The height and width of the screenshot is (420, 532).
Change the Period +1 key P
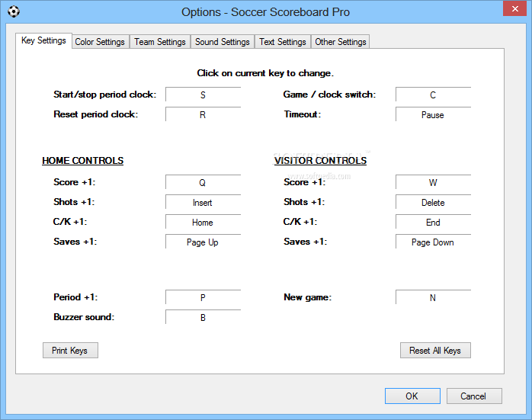click(x=203, y=297)
